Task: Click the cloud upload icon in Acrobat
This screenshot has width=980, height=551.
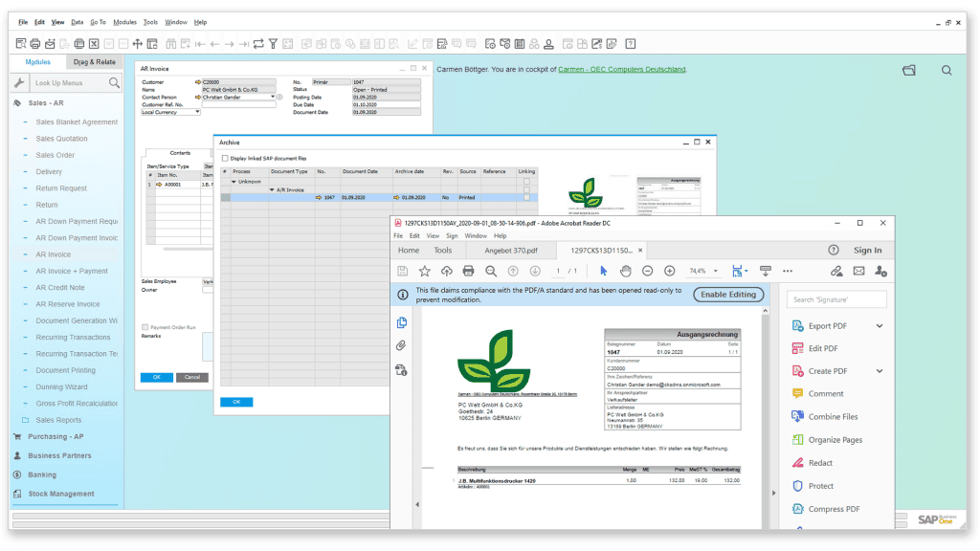Action: click(446, 271)
